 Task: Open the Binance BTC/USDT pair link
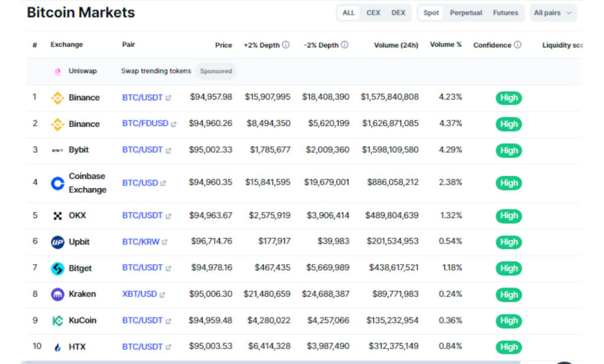pos(142,98)
